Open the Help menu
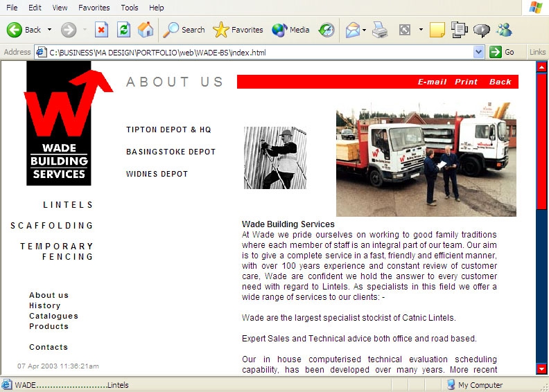549x392 pixels. (156, 8)
